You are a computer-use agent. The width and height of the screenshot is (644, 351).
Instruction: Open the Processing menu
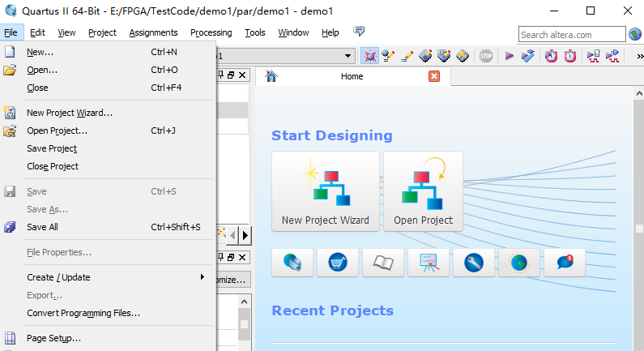[x=211, y=32]
